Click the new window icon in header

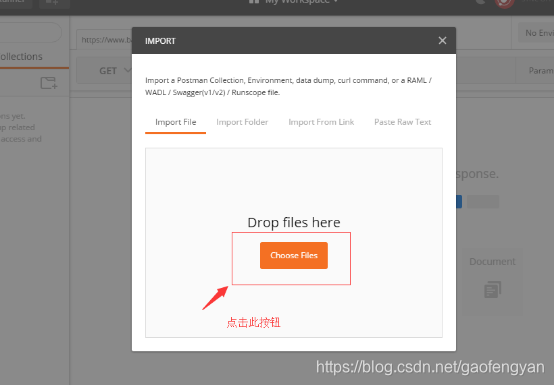pyautogui.click(x=54, y=3)
